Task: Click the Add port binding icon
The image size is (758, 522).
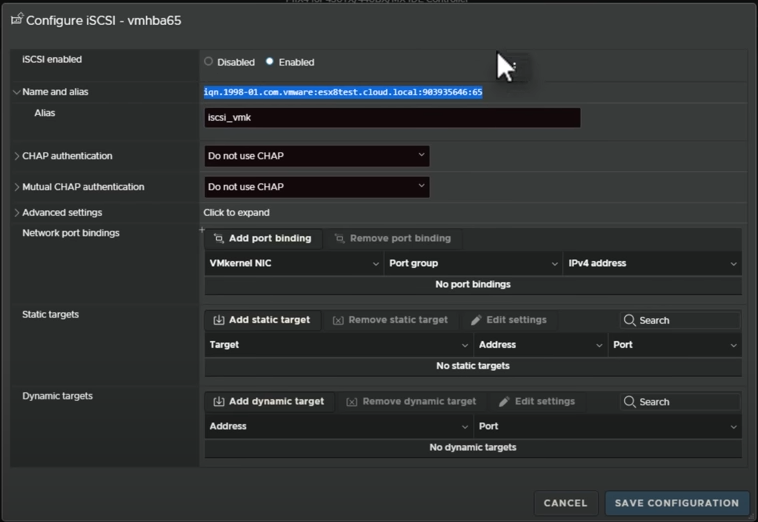Action: [x=219, y=239]
